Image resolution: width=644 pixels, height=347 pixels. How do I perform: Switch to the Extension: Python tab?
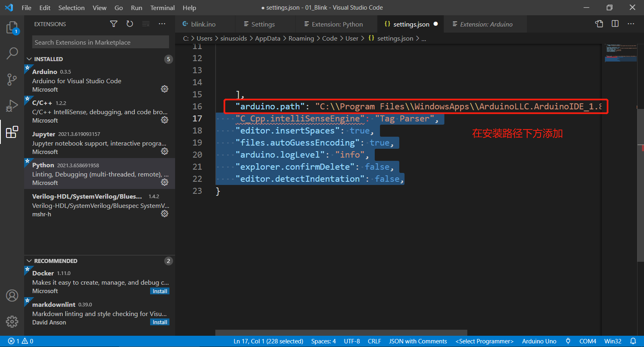pos(336,24)
